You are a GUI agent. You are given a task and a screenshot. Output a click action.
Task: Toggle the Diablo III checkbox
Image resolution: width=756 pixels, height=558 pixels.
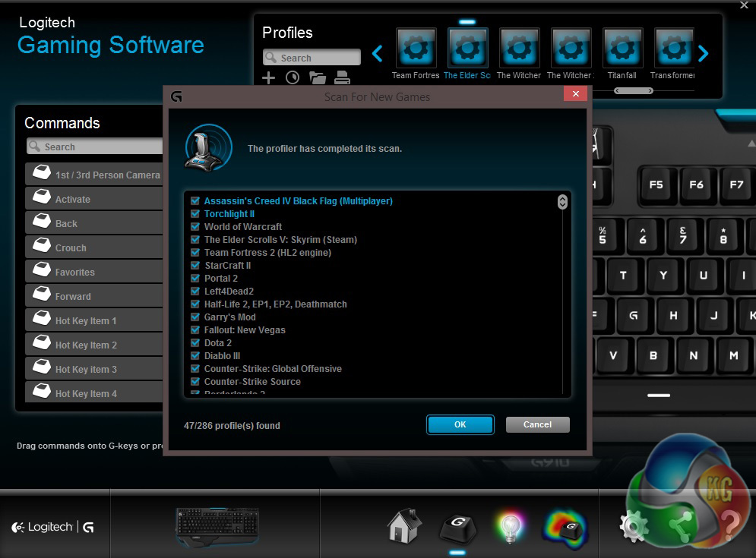pos(195,356)
